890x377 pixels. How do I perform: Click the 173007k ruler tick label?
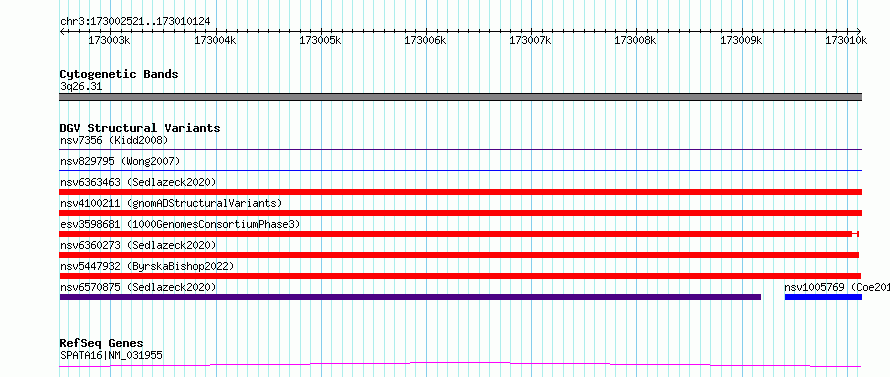pyautogui.click(x=530, y=40)
